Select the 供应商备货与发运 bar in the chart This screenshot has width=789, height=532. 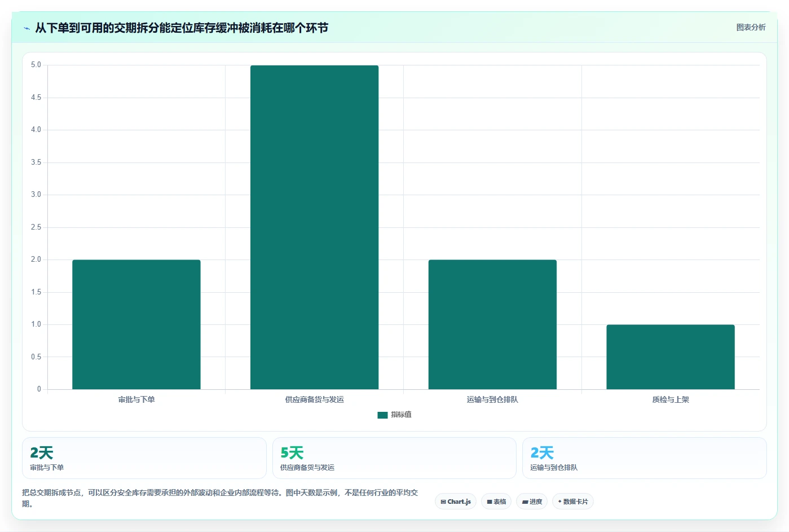pos(314,227)
